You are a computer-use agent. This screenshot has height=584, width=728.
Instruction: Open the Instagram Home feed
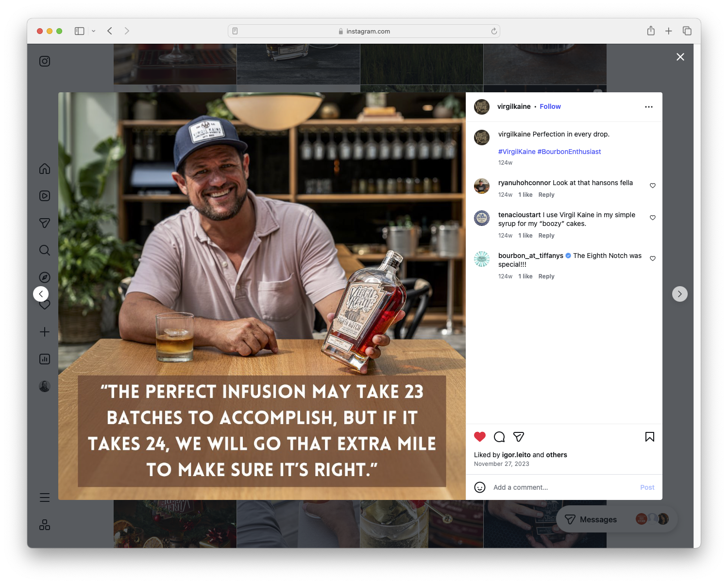[x=44, y=169]
